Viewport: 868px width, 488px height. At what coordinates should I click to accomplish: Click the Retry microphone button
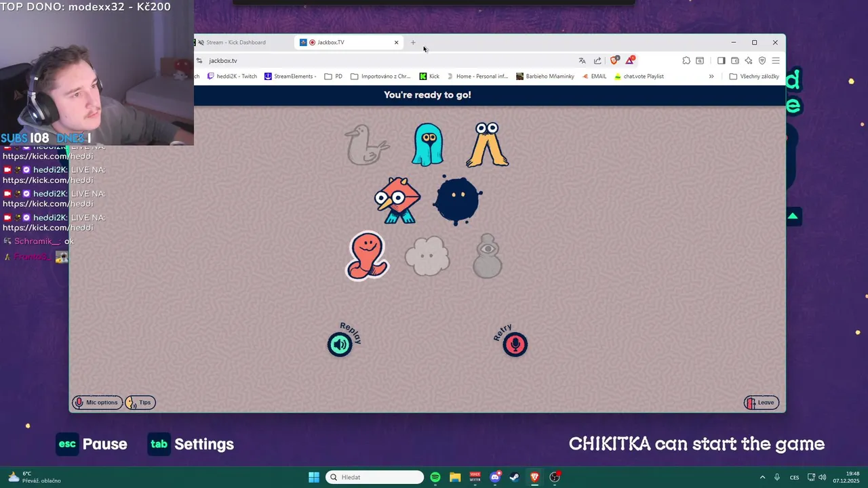(515, 344)
